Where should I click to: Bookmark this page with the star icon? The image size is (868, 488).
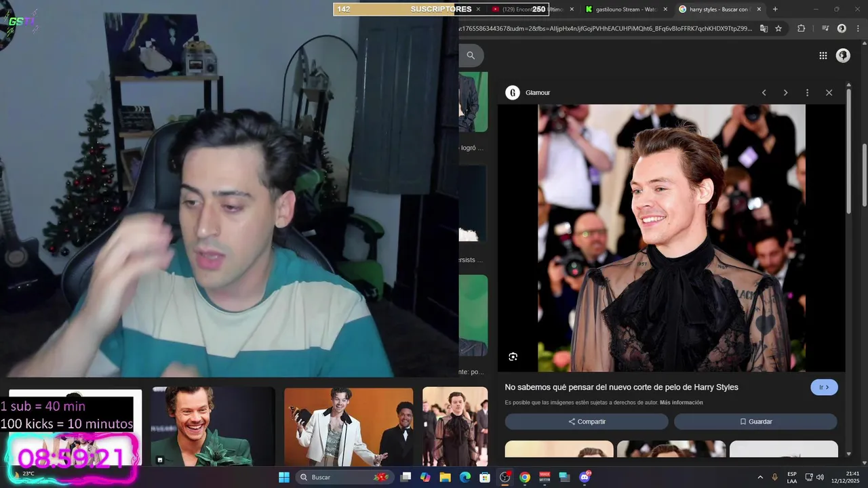[778, 28]
